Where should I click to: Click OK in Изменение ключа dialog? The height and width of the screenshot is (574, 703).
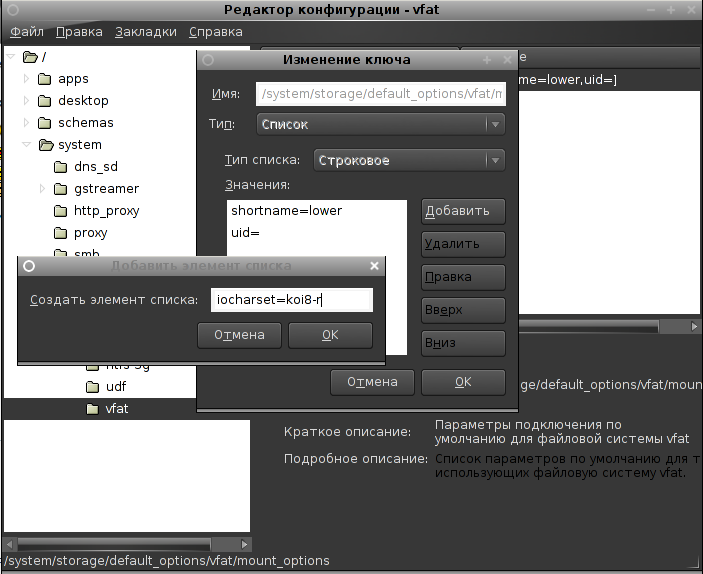463,382
